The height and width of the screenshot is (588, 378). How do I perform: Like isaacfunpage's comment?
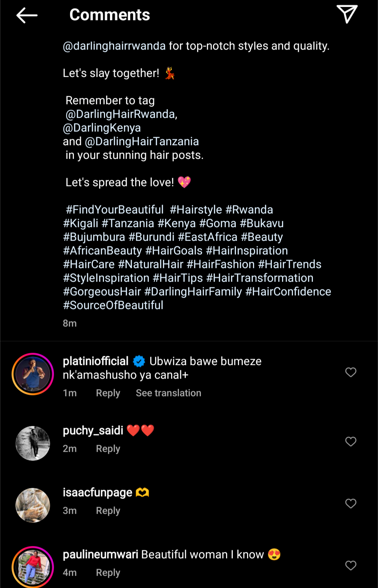(351, 503)
